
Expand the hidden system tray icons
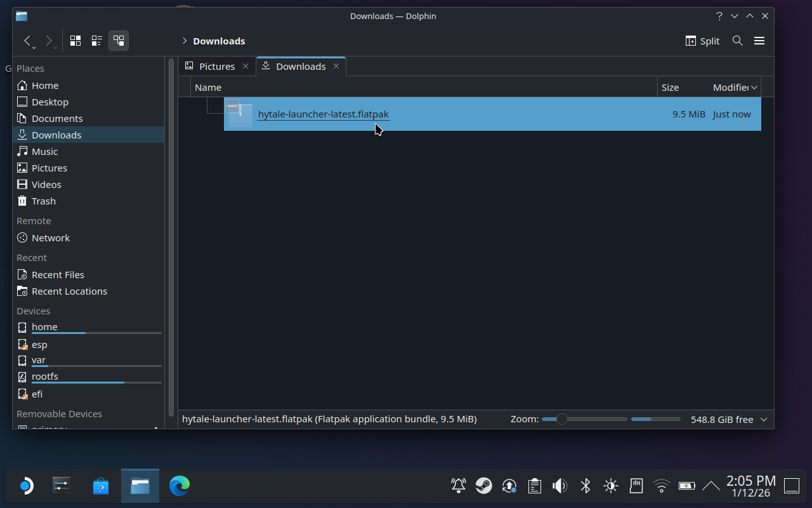pos(710,485)
